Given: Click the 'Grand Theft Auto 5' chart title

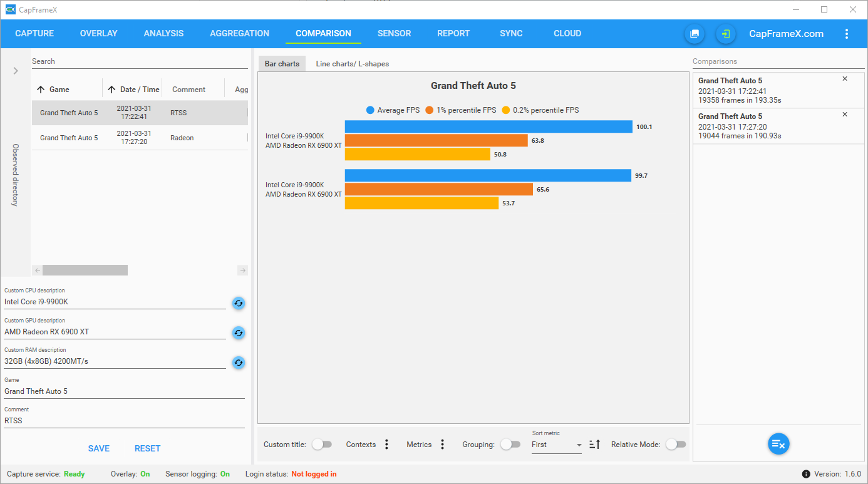Looking at the screenshot, I should pos(473,86).
